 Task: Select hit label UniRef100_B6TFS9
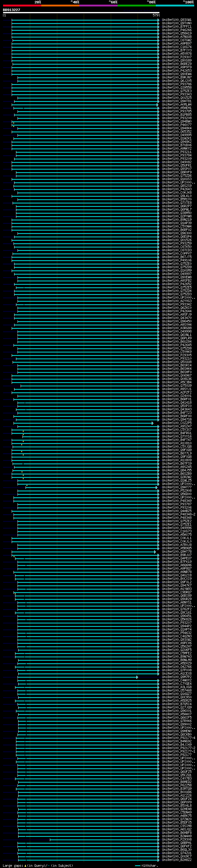pos(177,464)
